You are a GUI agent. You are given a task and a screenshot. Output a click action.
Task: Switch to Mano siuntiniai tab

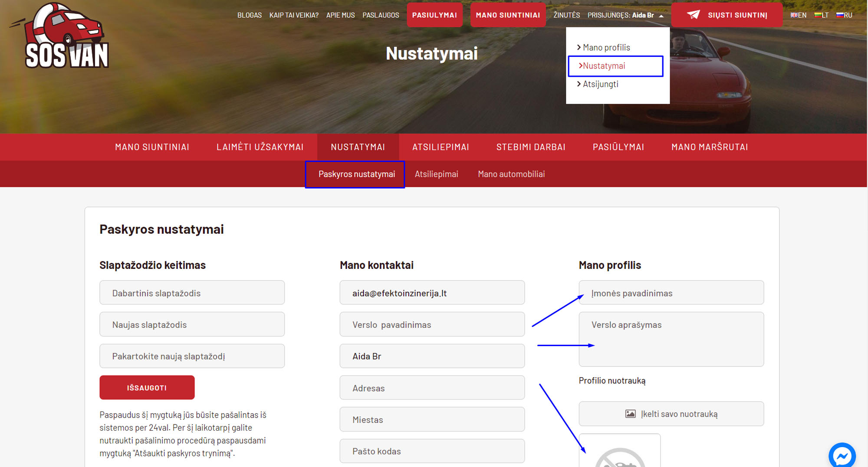tap(152, 147)
